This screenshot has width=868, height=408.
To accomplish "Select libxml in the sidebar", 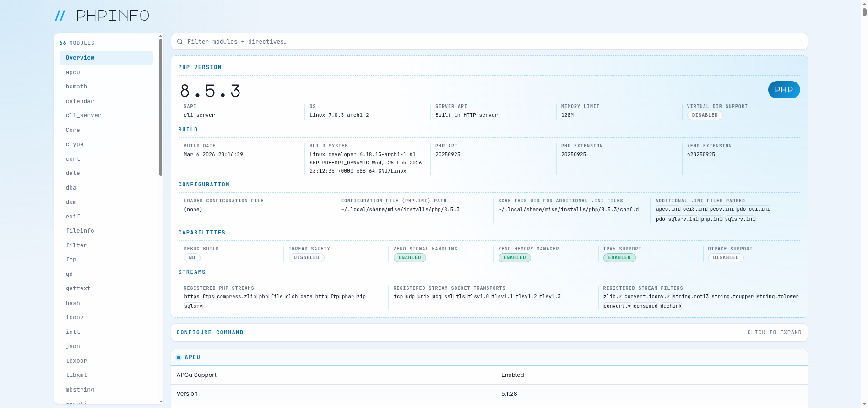I will click(106, 375).
